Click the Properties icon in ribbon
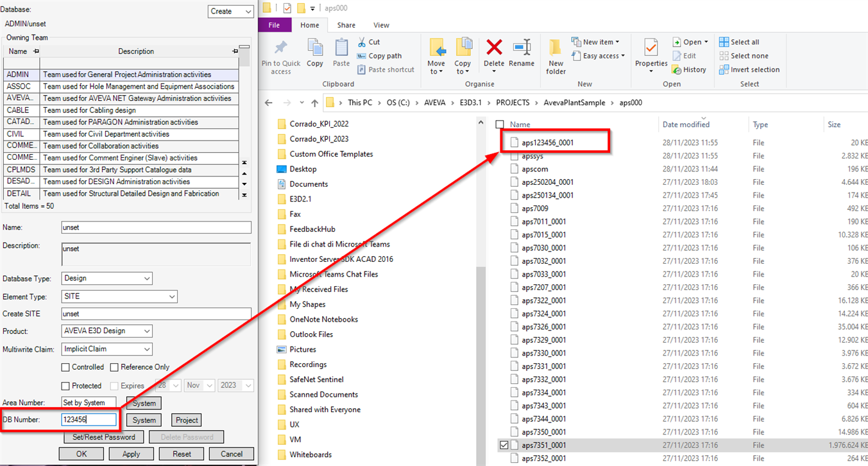Viewport: 868px width, 466px height. tap(651, 47)
